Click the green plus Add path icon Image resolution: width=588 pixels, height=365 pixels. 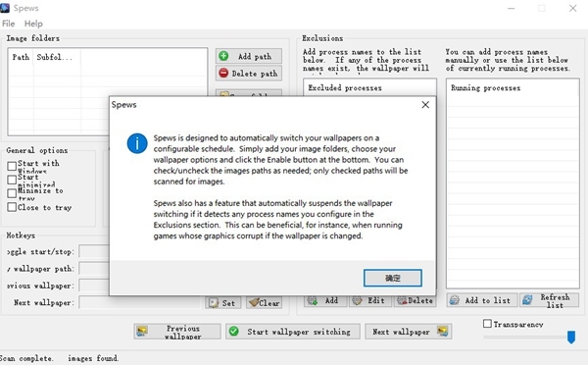[223, 56]
